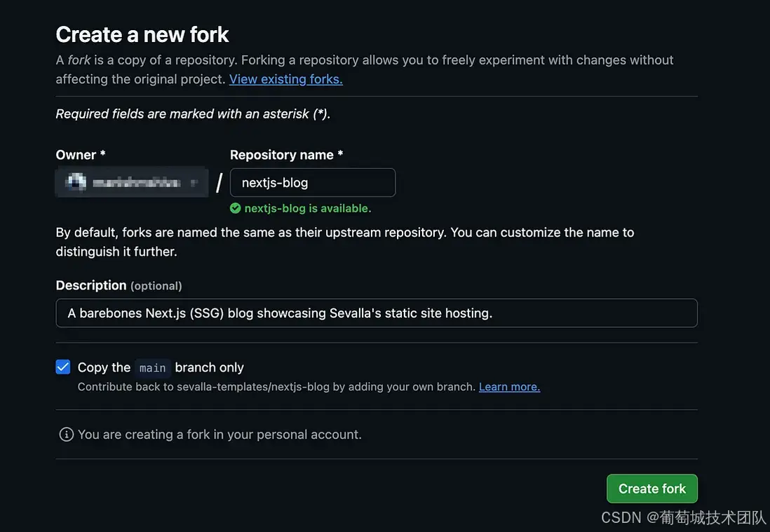Open the View existing forks link

point(285,79)
